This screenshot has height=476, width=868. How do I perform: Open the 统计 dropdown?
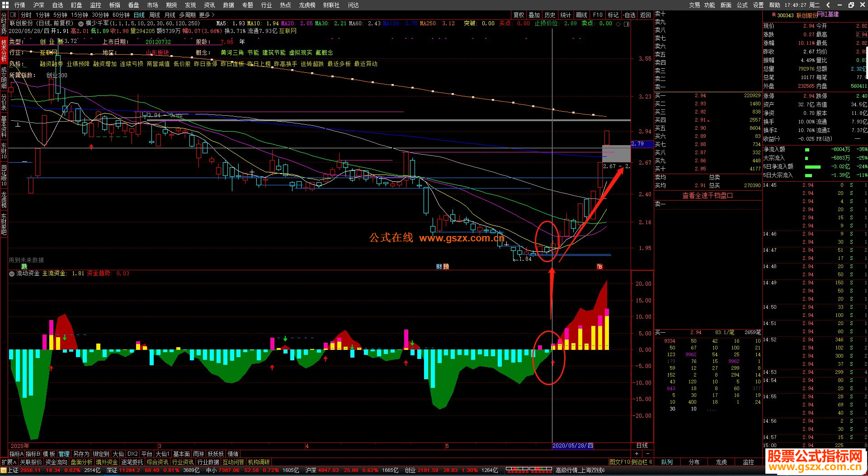(x=566, y=15)
